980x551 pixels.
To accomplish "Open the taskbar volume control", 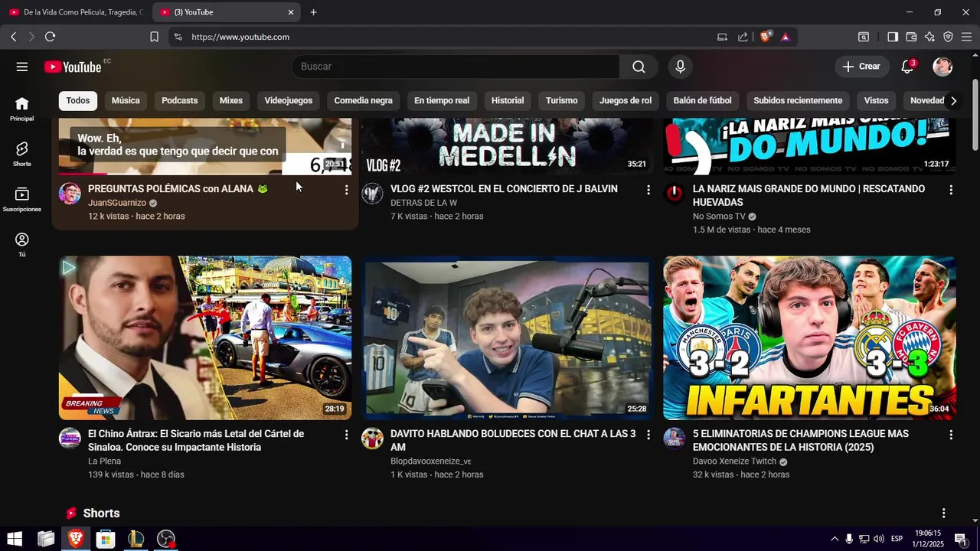I will point(878,539).
